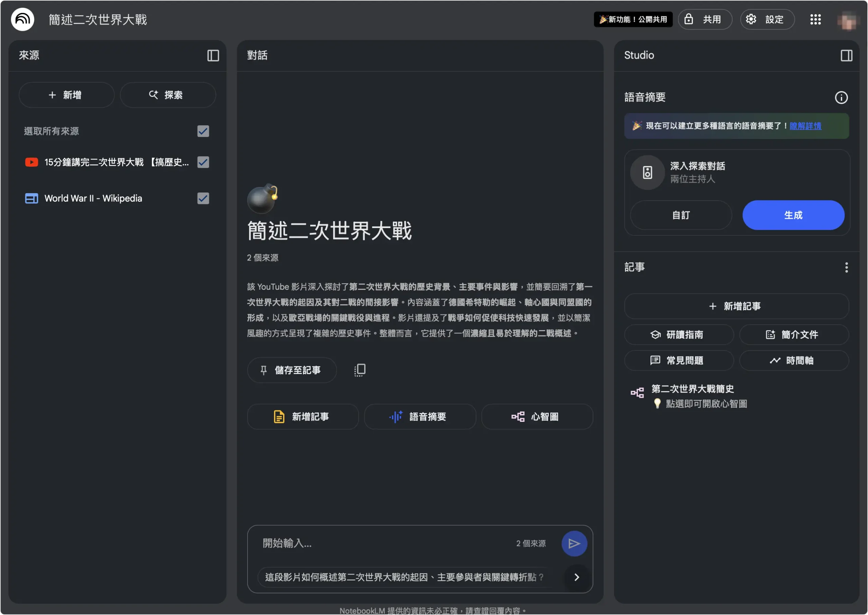Viewport: 868px width, 615px height.
Task: Send message with the arrow button
Action: pyautogui.click(x=574, y=544)
